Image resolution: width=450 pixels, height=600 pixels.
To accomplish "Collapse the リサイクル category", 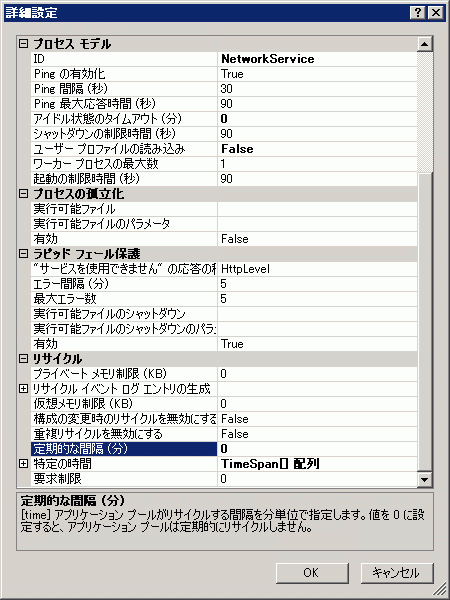I will [24, 359].
